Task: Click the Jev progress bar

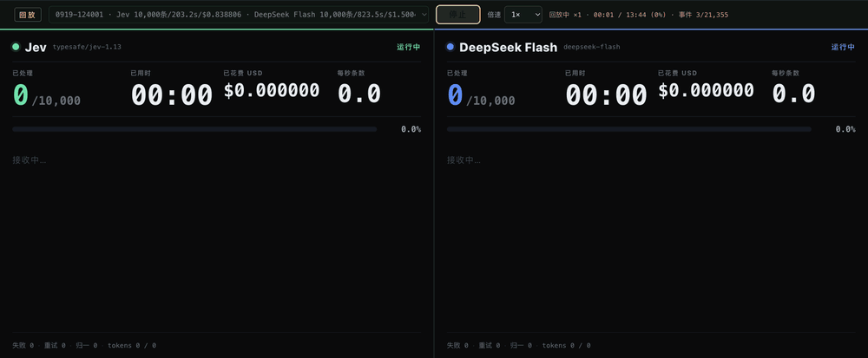Action: [x=194, y=129]
